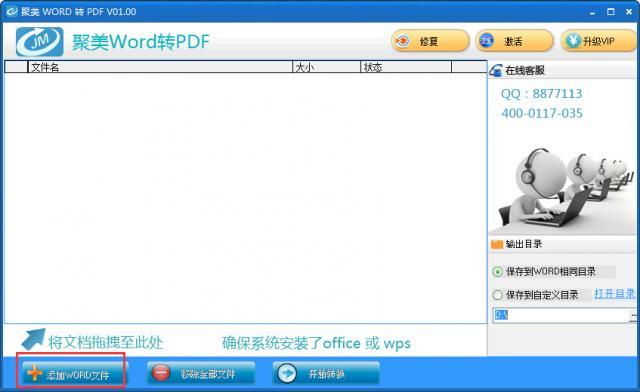Screen dimensions: 640x392
Task: Click the QQ : 8877113 text
Action: tap(541, 94)
